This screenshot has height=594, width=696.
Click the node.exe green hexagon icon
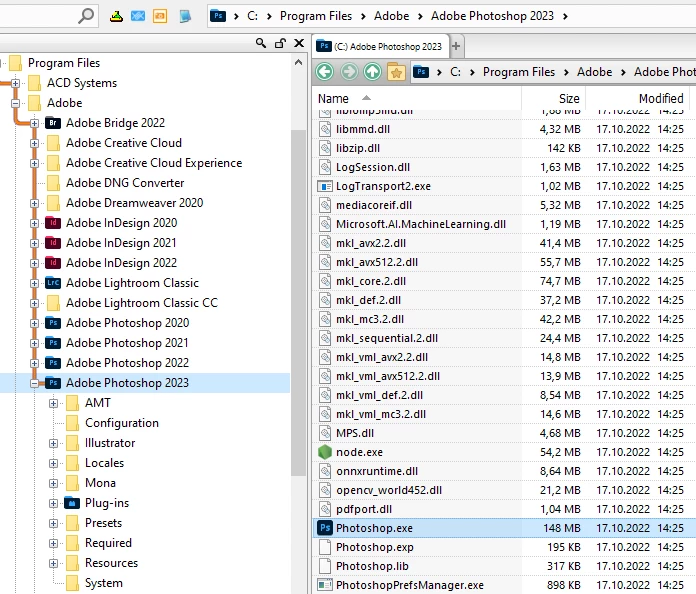click(325, 452)
